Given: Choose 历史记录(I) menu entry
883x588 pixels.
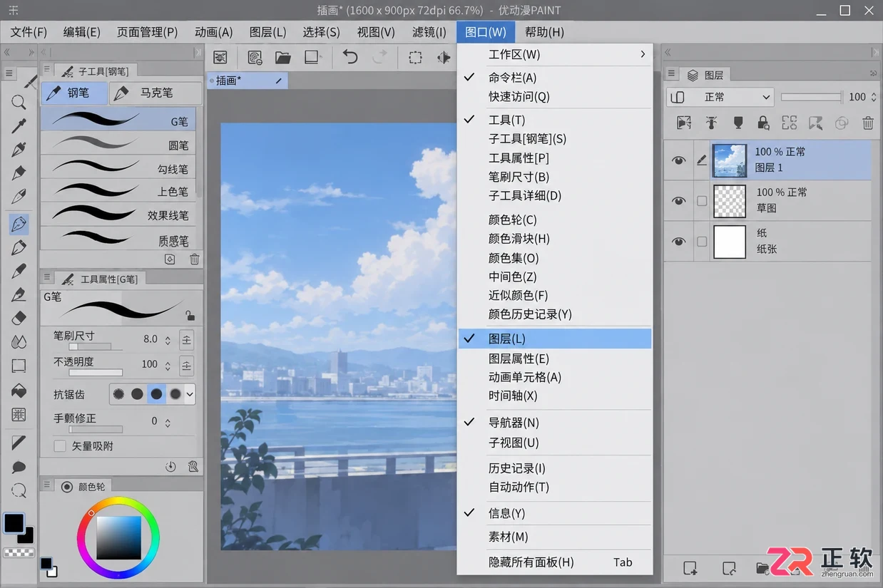Looking at the screenshot, I should [x=555, y=468].
